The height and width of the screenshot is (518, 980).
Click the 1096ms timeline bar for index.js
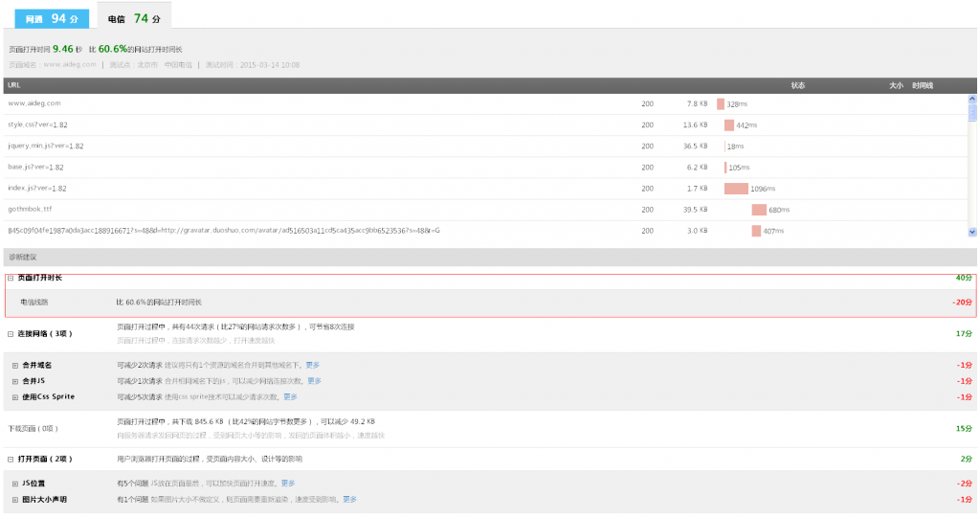coord(736,189)
